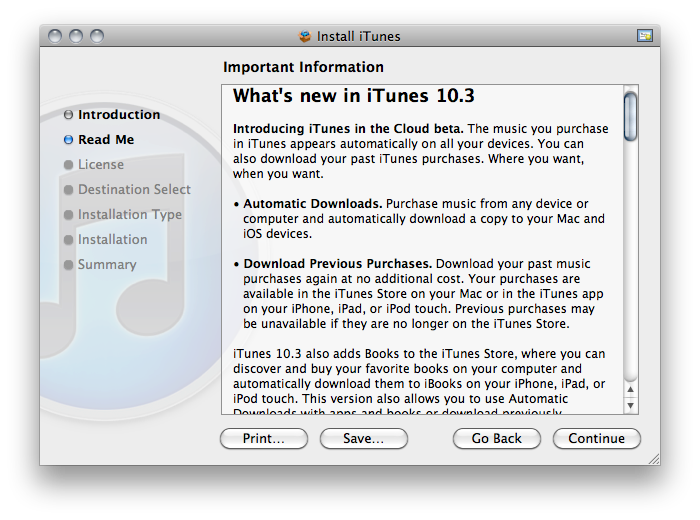Click the vertical scrollbar thumb of the text pane

pyautogui.click(x=630, y=116)
